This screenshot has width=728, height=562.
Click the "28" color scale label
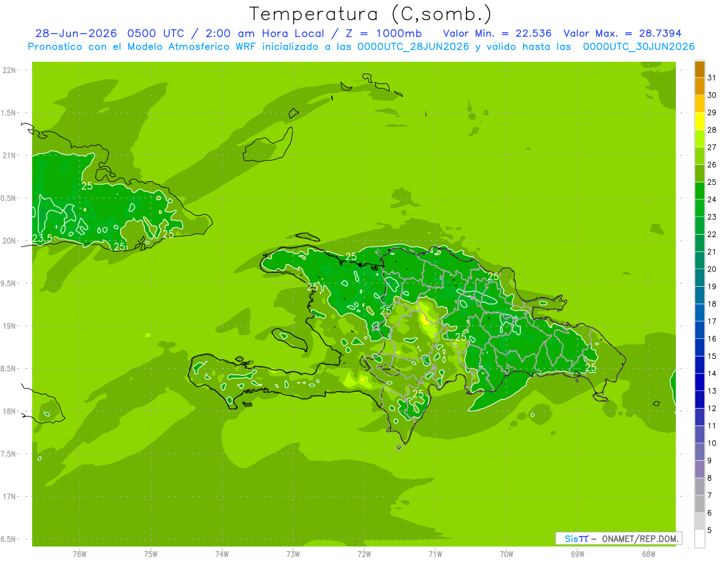tap(712, 130)
